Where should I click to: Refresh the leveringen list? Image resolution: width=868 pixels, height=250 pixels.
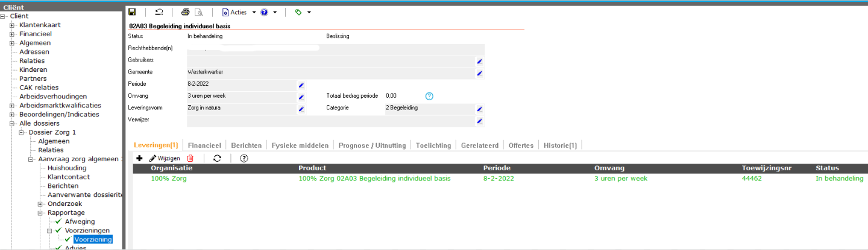coord(217,158)
